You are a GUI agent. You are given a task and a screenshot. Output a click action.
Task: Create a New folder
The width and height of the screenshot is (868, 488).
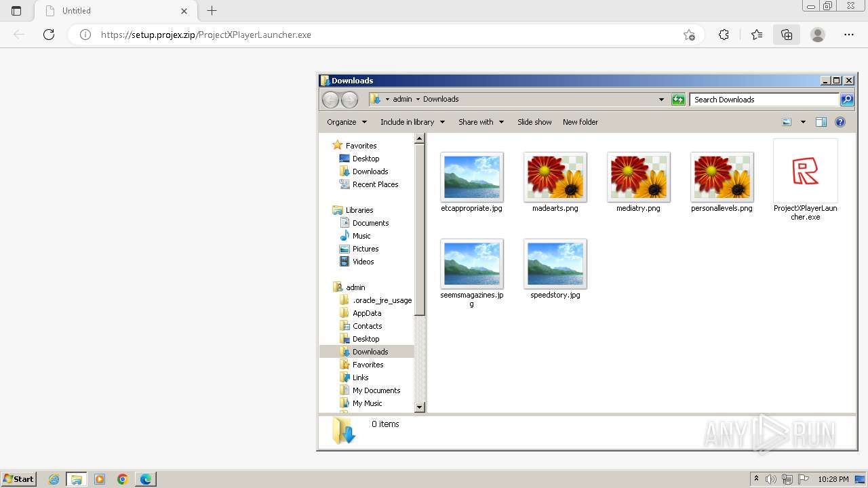point(580,122)
